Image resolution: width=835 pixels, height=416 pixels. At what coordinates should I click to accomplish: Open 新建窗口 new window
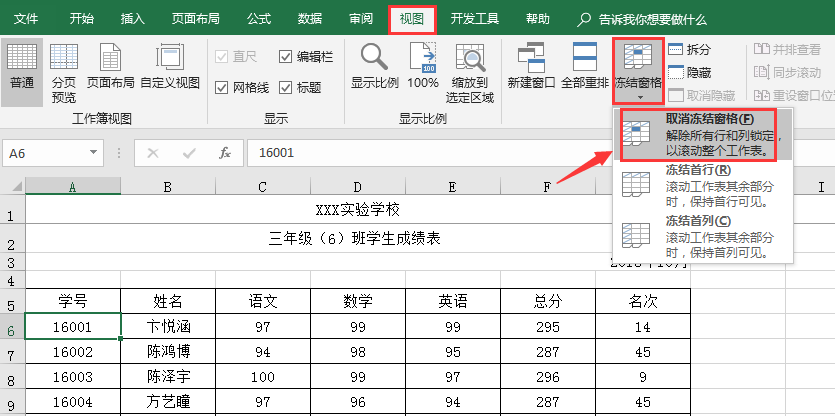[x=531, y=67]
